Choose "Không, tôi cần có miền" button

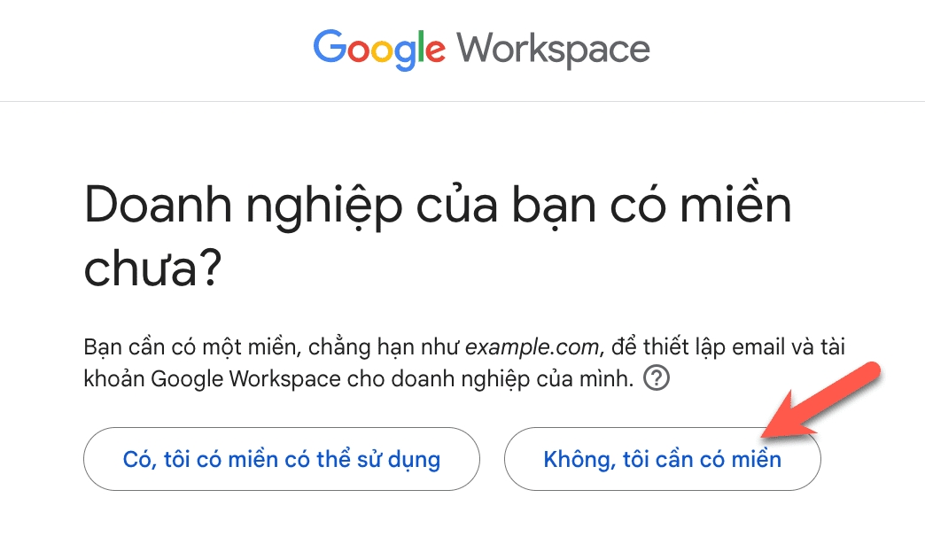pyautogui.click(x=662, y=459)
